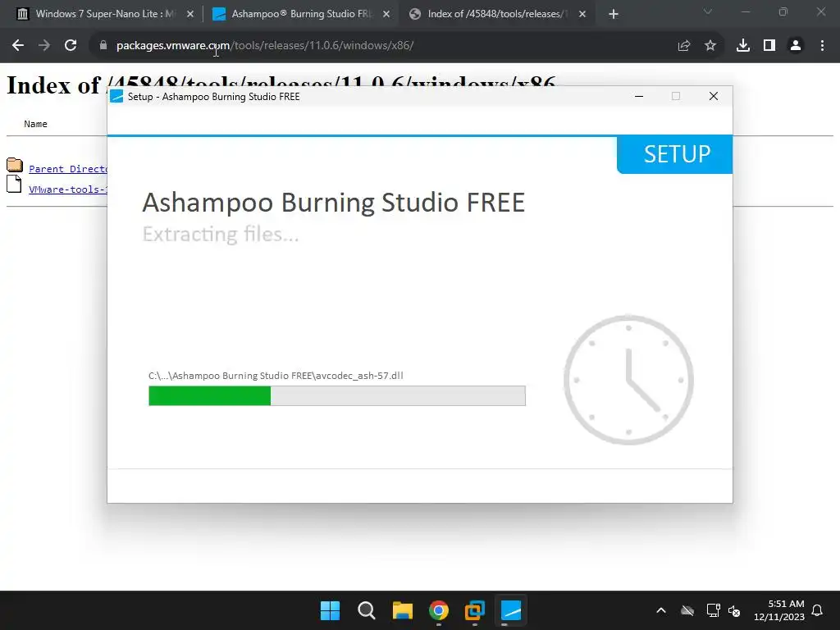Open Chrome downloads icon
This screenshot has height=630, width=840.
point(743,46)
